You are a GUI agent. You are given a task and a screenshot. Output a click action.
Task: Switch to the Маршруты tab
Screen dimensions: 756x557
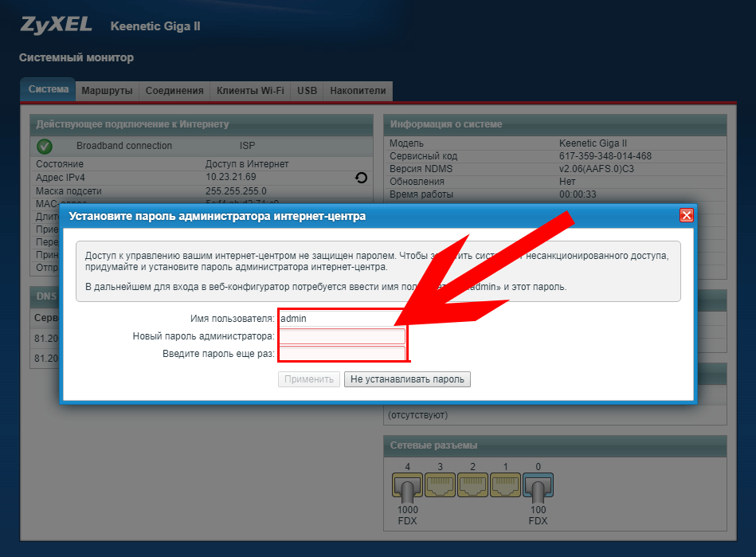pyautogui.click(x=107, y=91)
